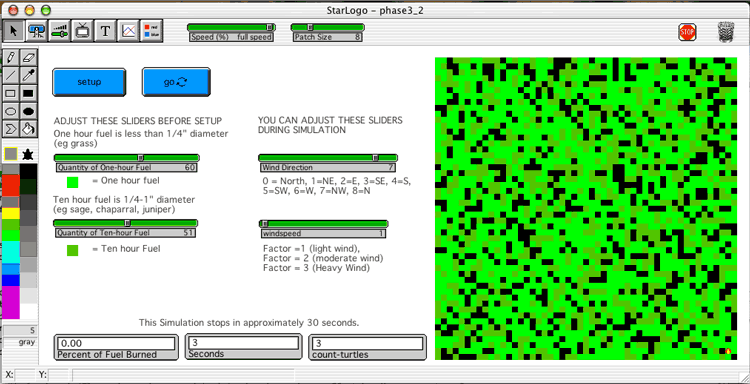Viewport: 750px width, 384px height.
Task: Select the outlined rectangle tool
Action: pos(11,93)
